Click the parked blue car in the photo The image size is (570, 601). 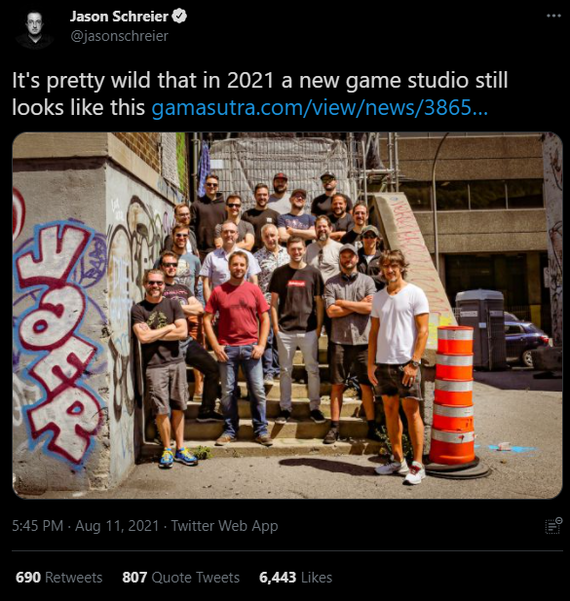pyautogui.click(x=526, y=341)
